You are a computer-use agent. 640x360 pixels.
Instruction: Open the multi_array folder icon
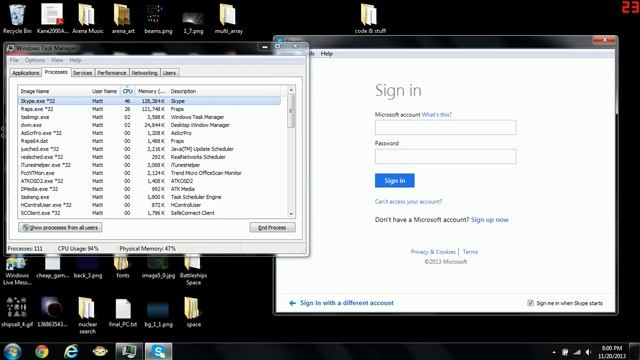(x=229, y=18)
